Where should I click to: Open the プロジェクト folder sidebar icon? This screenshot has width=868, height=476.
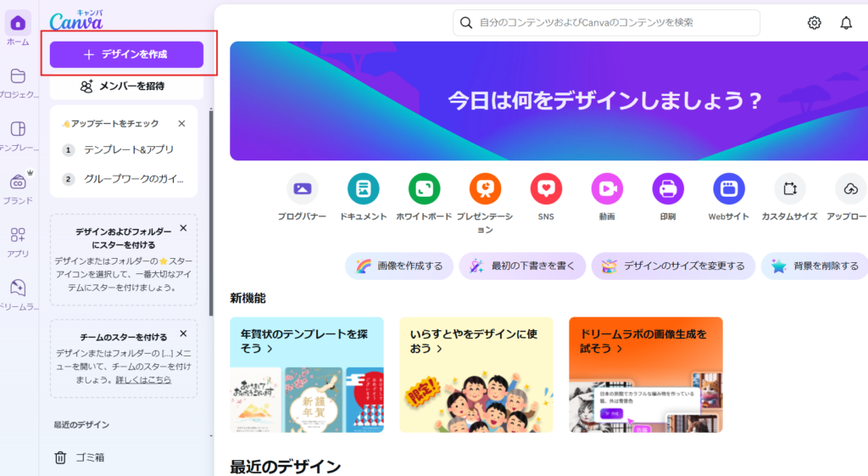[x=18, y=76]
